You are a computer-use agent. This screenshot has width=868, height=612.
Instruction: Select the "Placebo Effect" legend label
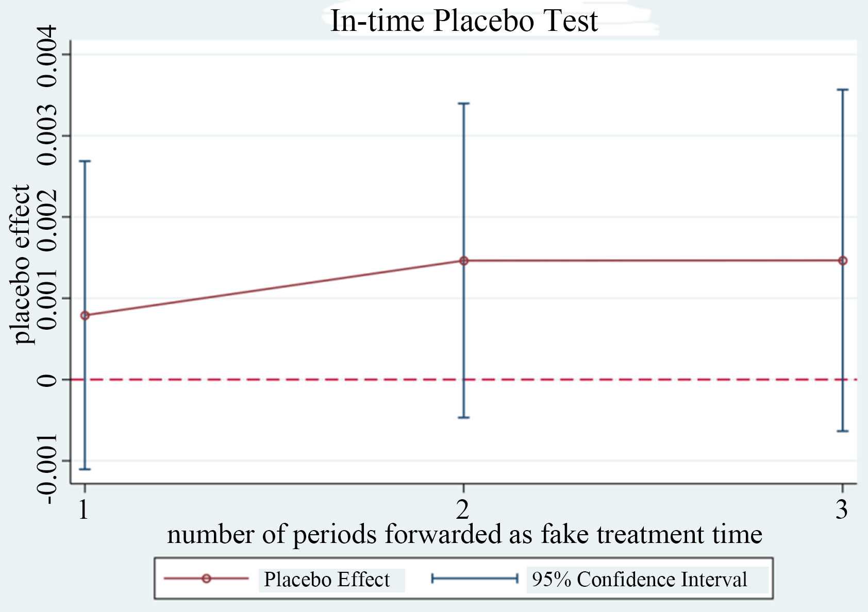click(327, 580)
